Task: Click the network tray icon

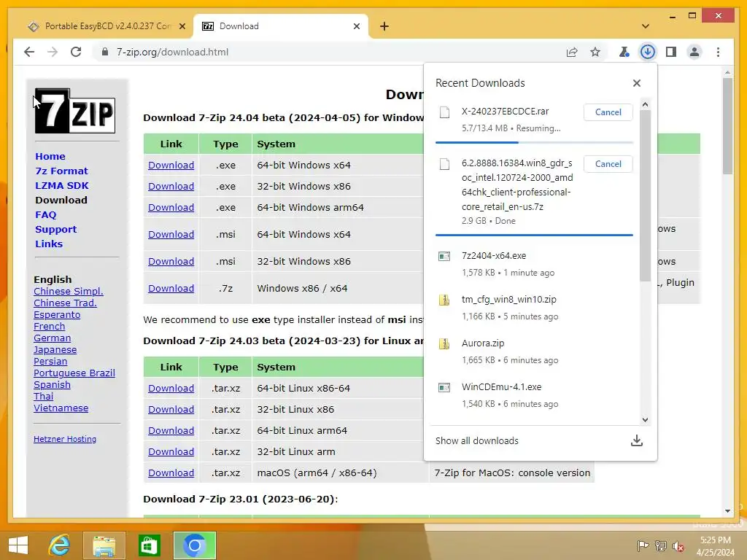Action: (661, 546)
